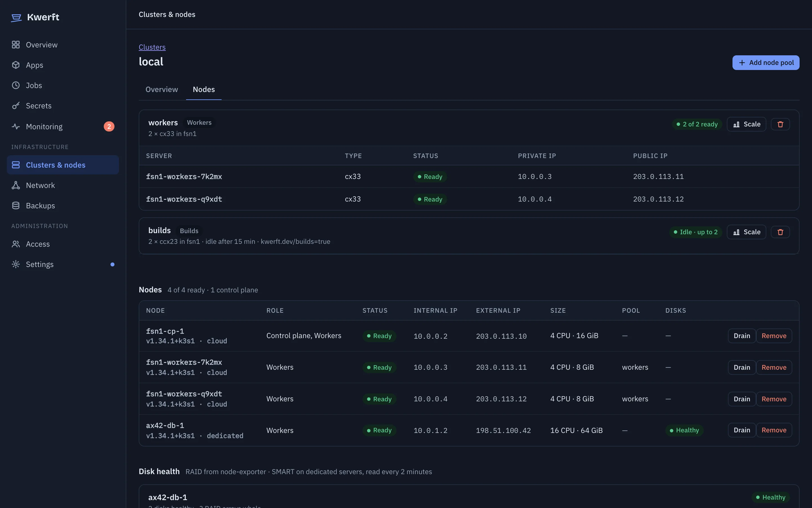Drain node fsn1-workers-q9xdt
812x508 pixels.
coord(742,399)
